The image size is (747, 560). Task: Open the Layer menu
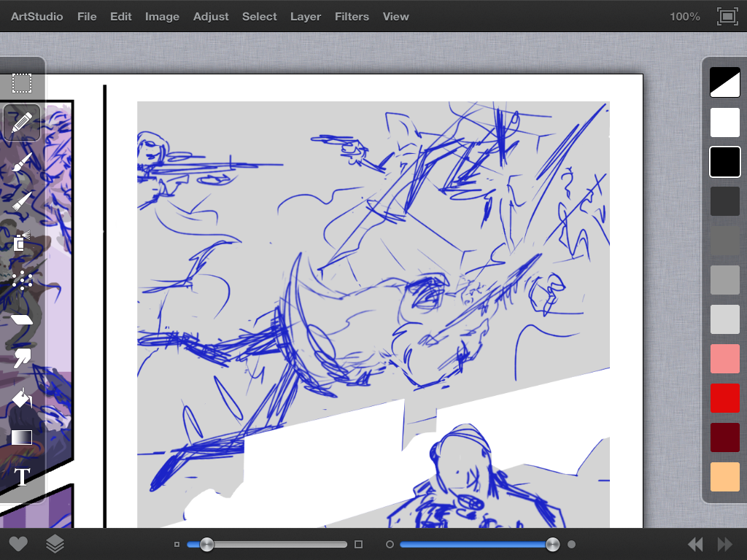[x=306, y=17]
